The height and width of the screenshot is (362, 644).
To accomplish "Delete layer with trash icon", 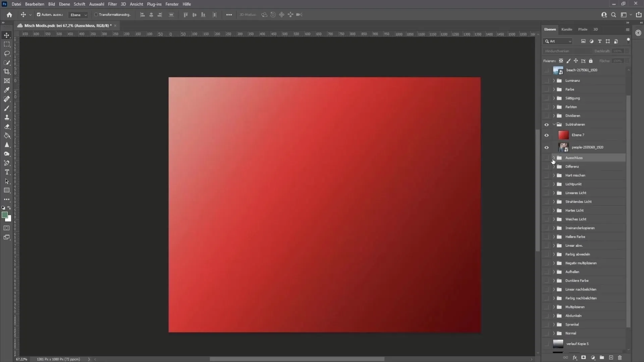I will (x=620, y=358).
